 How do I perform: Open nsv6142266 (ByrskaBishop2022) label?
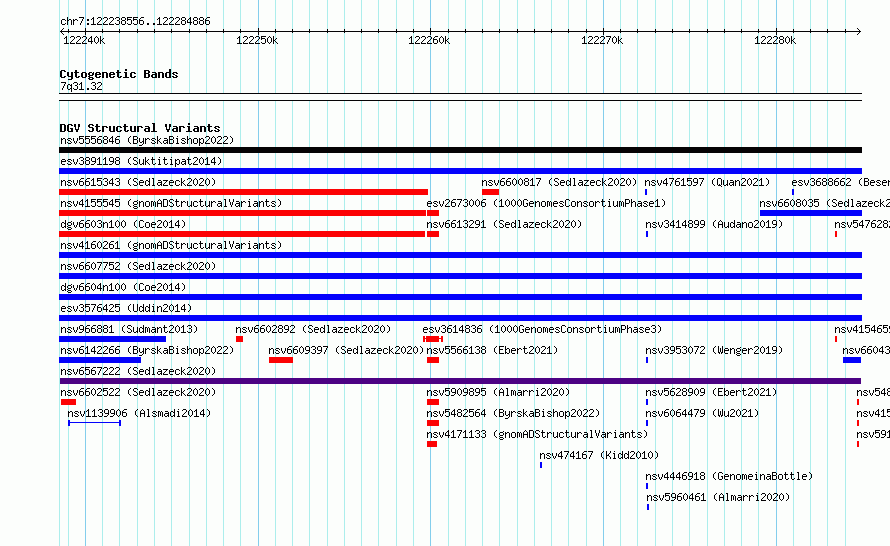pyautogui.click(x=147, y=350)
